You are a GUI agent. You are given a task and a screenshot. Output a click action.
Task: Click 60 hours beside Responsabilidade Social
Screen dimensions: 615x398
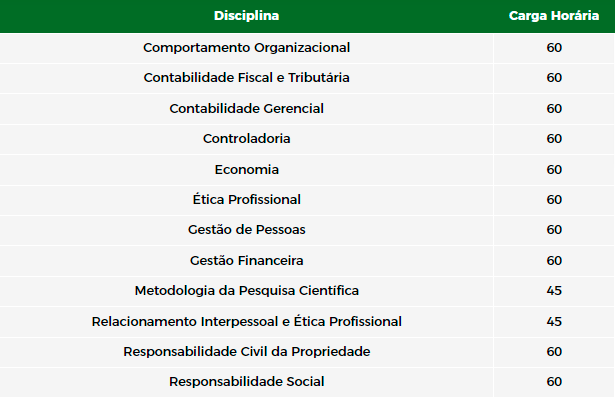554,382
